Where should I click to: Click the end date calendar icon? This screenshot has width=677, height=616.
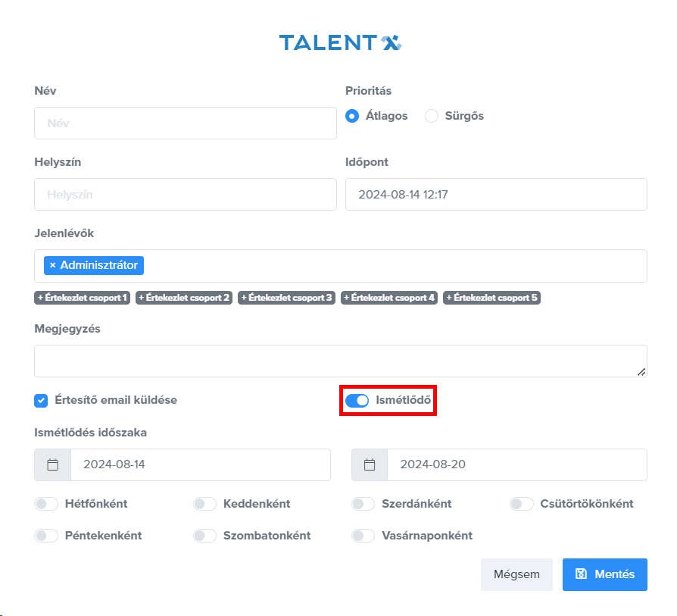point(370,464)
